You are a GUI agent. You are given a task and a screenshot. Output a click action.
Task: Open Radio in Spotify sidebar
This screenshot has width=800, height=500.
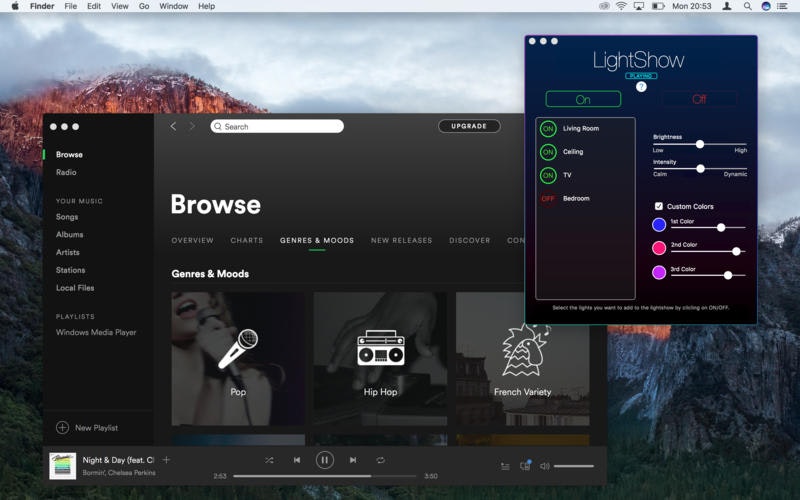(66, 172)
